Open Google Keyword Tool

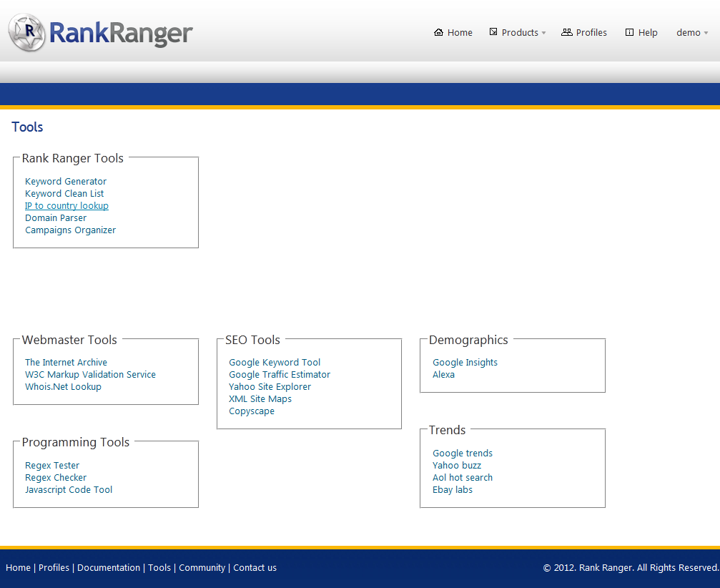(275, 363)
